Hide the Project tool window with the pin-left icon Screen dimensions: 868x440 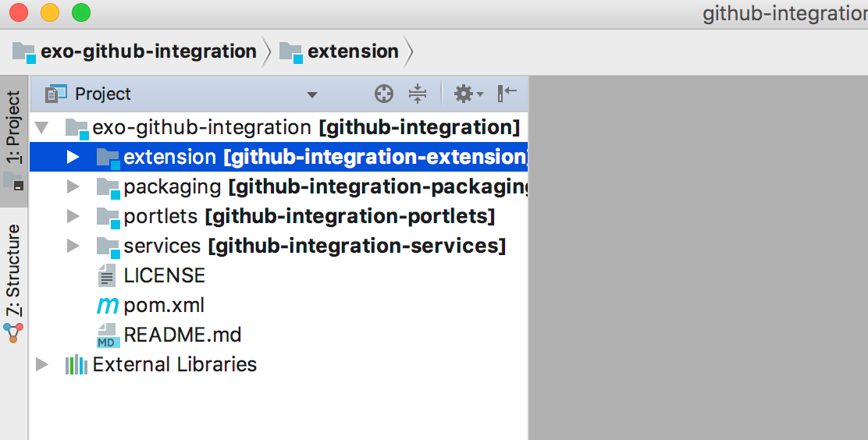(507, 94)
